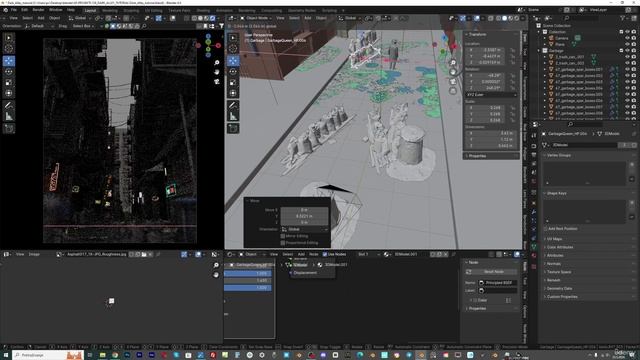This screenshot has width=640, height=360.
Task: Click the zoom magnifier in main 3D viewport
Action: tap(453, 62)
